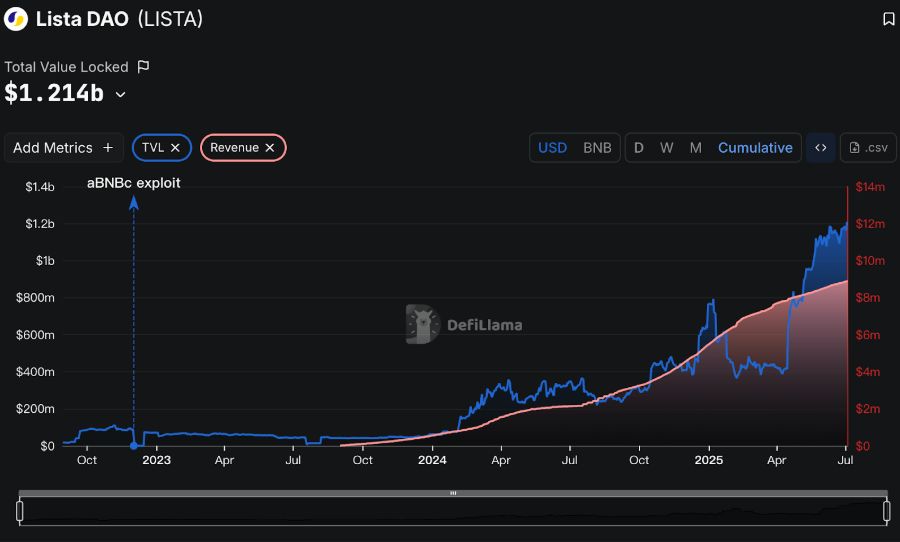The image size is (900, 542).
Task: Toggle the Cumulative view option
Action: click(x=755, y=148)
